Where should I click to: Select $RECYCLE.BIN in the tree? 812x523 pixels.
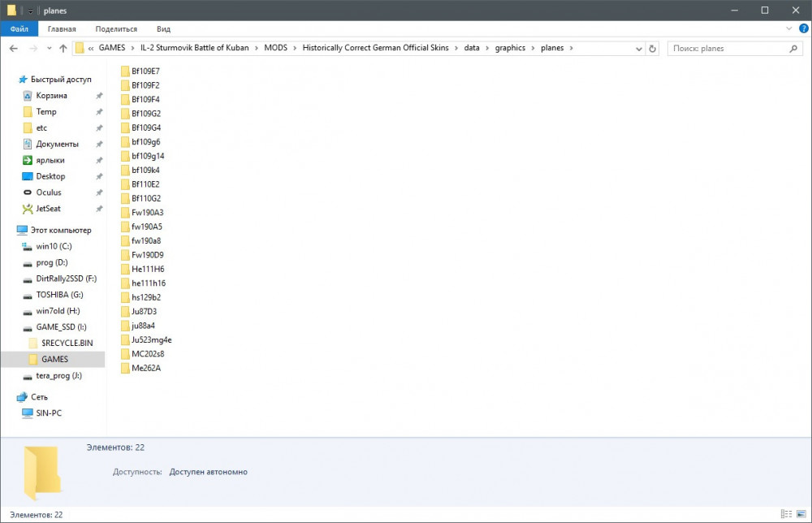click(67, 343)
